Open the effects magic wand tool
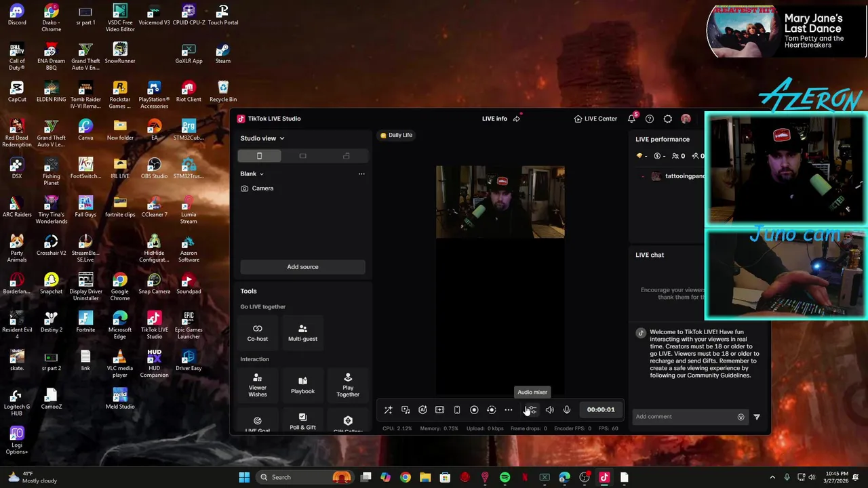 (388, 410)
